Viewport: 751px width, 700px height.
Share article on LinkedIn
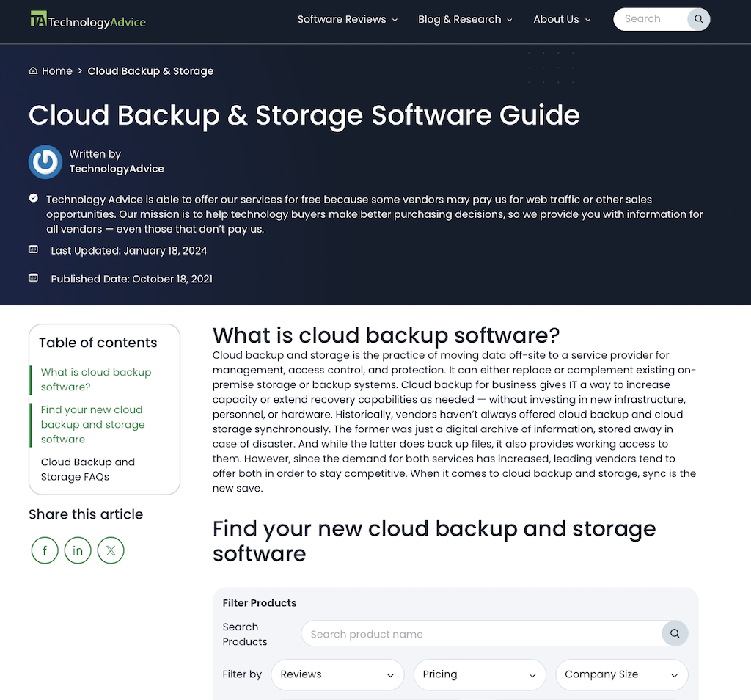click(x=78, y=550)
